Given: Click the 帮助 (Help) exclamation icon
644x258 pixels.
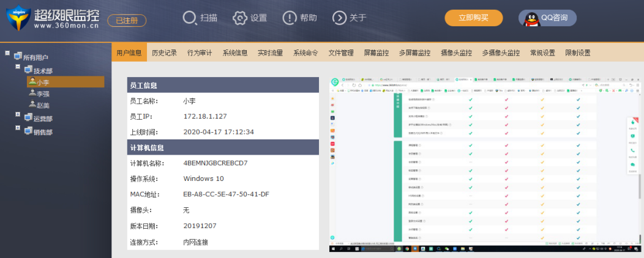Looking at the screenshot, I should pyautogui.click(x=290, y=18).
